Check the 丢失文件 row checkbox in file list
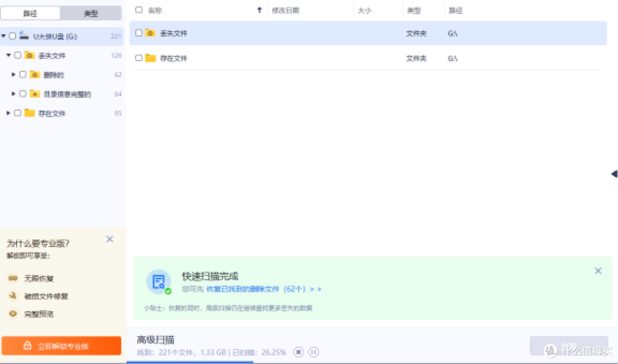 [138, 33]
